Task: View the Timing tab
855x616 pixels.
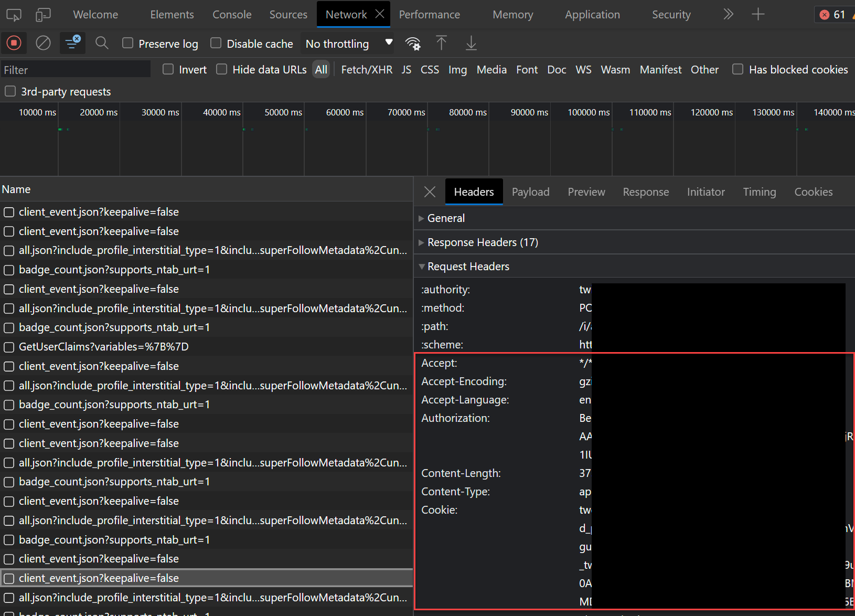Action: click(x=760, y=192)
